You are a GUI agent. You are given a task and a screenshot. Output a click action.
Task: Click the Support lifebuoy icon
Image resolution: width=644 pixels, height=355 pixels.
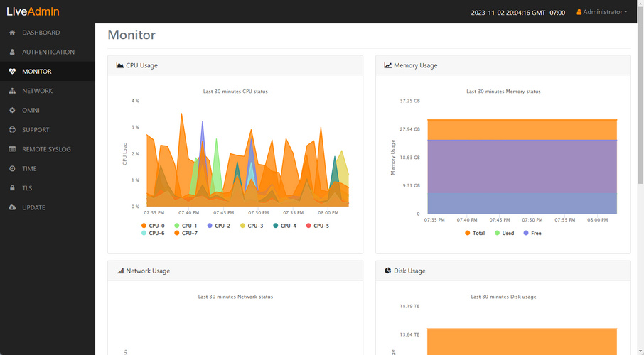(x=12, y=130)
